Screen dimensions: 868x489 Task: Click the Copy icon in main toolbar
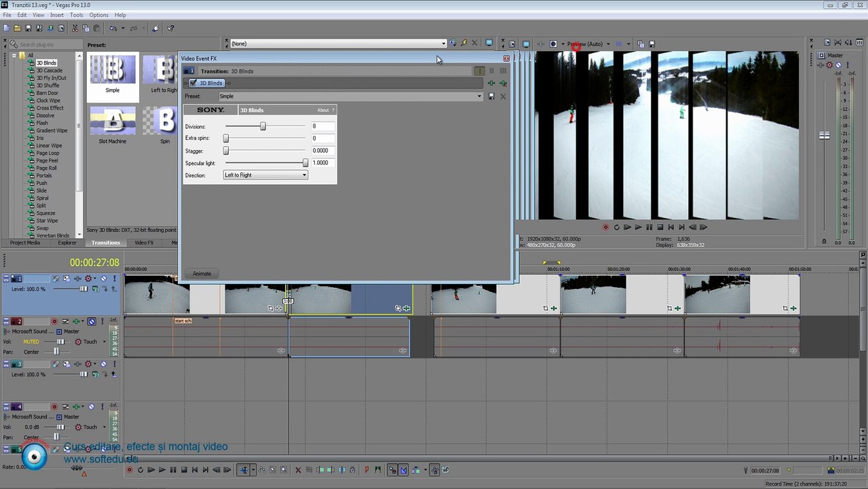click(86, 28)
